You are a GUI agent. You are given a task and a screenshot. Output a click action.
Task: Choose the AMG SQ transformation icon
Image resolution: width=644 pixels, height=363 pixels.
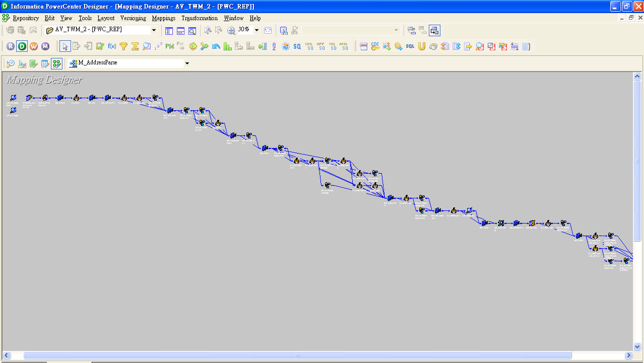coord(344,46)
